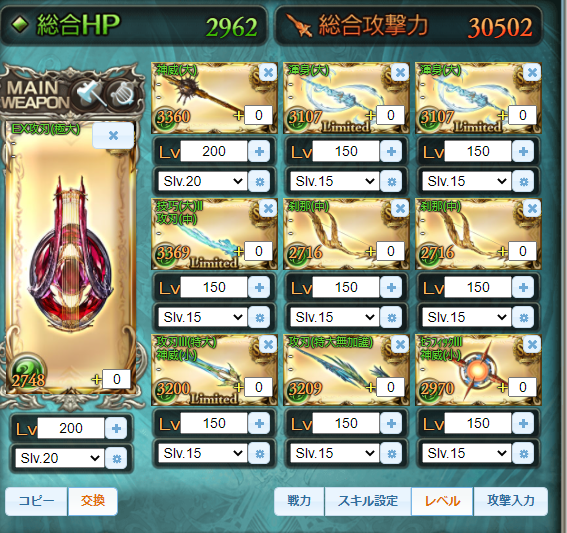Open the Slv.20 dropdown for main weapon
This screenshot has height=533, width=567.
(x=60, y=458)
